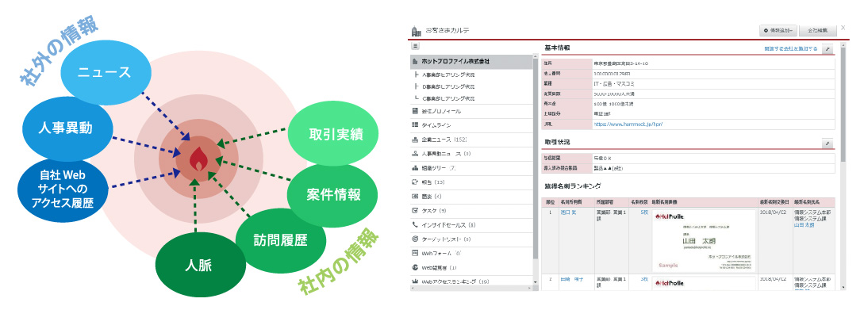Click the 組織ツリー hierarchy icon

415,168
